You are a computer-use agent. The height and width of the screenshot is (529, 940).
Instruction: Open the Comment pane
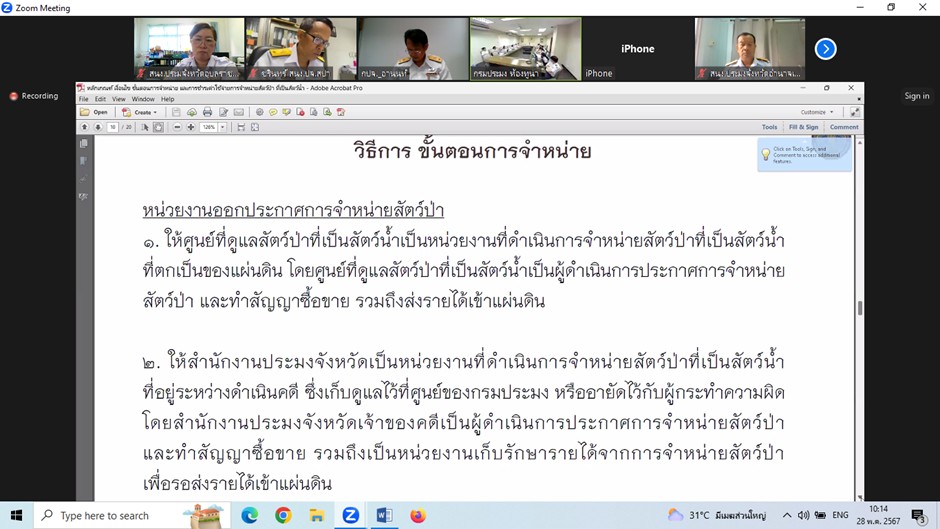coord(843,128)
